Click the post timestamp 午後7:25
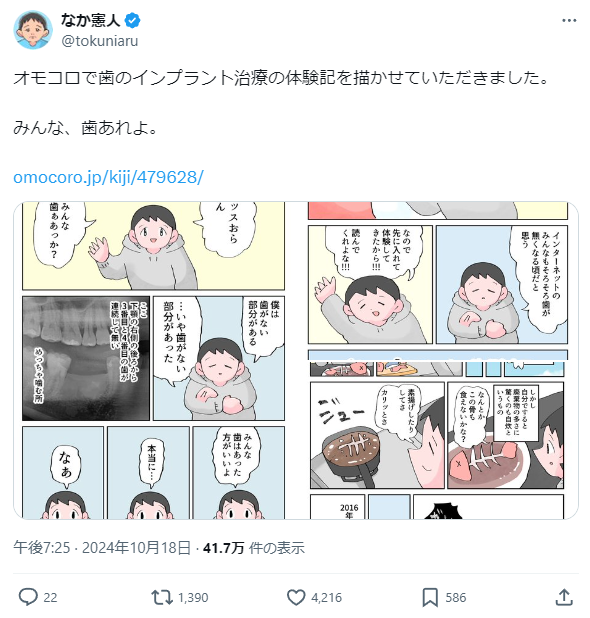 point(41,548)
